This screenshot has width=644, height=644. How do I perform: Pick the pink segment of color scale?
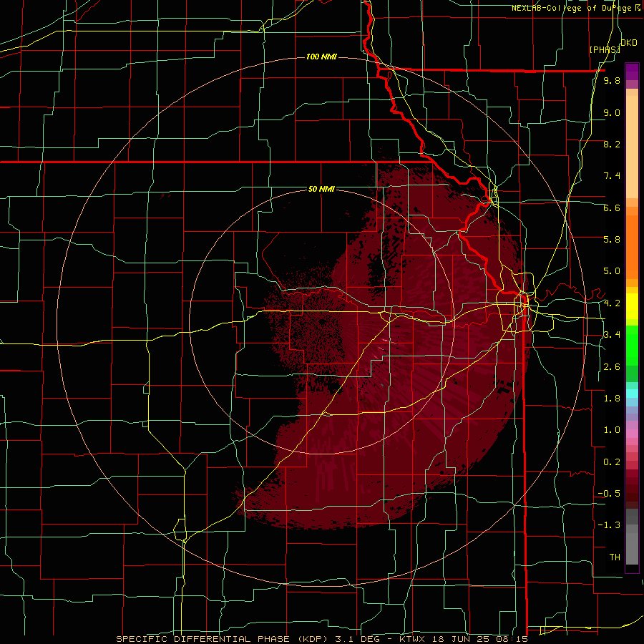[x=632, y=434]
